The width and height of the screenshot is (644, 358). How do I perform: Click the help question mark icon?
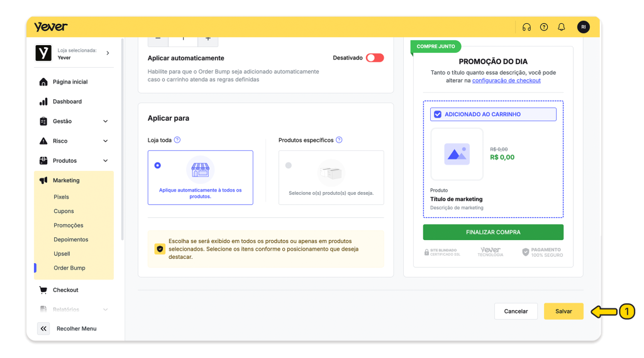click(544, 27)
